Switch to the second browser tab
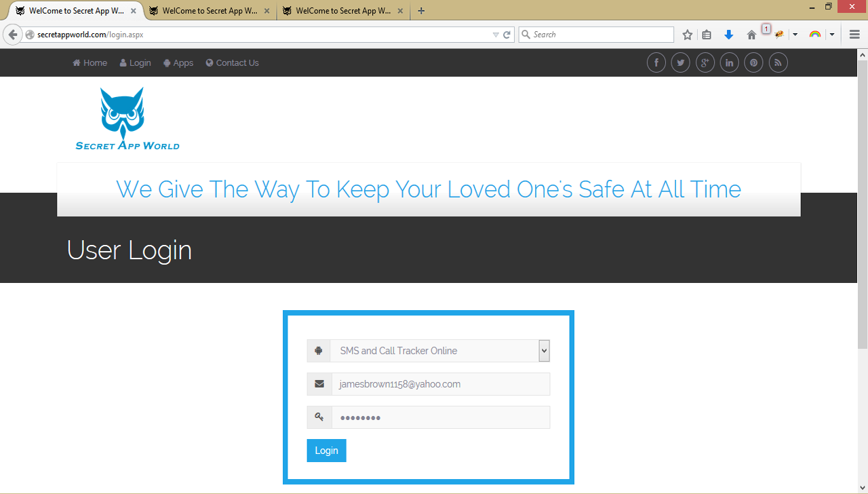Image resolution: width=868 pixels, height=494 pixels. (x=210, y=11)
